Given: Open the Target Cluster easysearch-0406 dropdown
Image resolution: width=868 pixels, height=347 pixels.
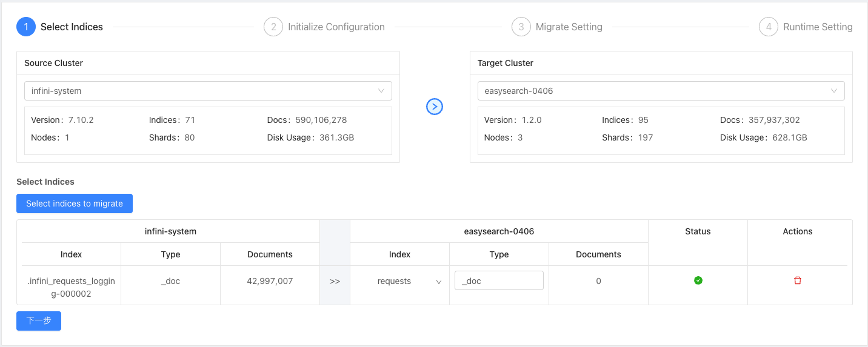Looking at the screenshot, I should pyautogui.click(x=661, y=91).
